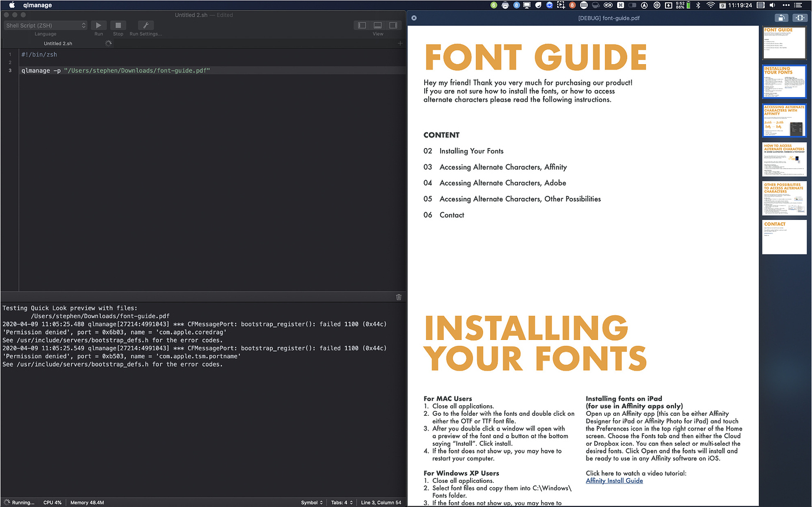
Task: Click the Run play button
Action: click(99, 25)
